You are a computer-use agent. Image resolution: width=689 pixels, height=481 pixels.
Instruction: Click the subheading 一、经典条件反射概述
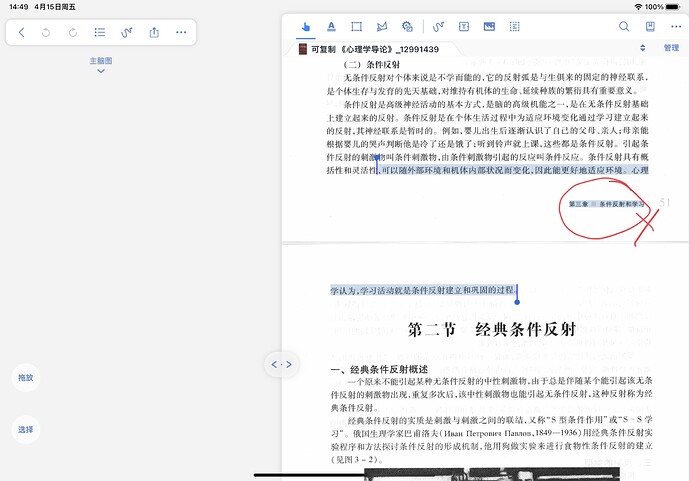[x=379, y=369]
